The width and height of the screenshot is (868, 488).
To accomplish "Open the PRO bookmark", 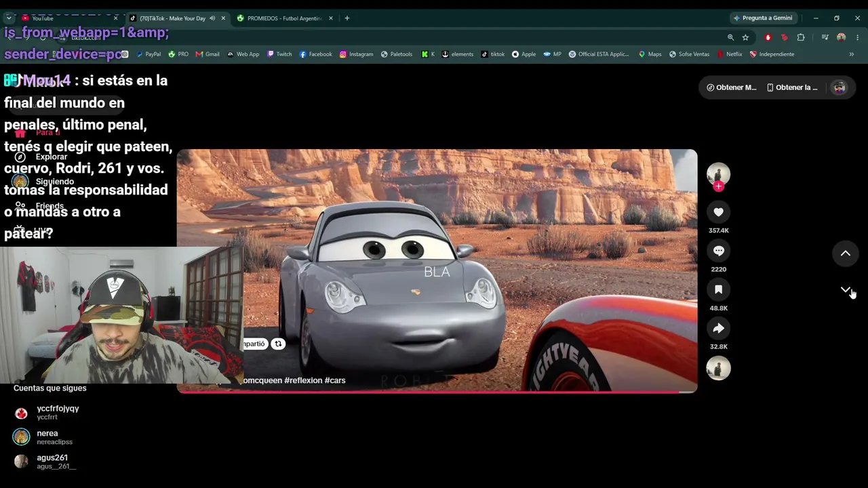I will click(x=178, y=54).
